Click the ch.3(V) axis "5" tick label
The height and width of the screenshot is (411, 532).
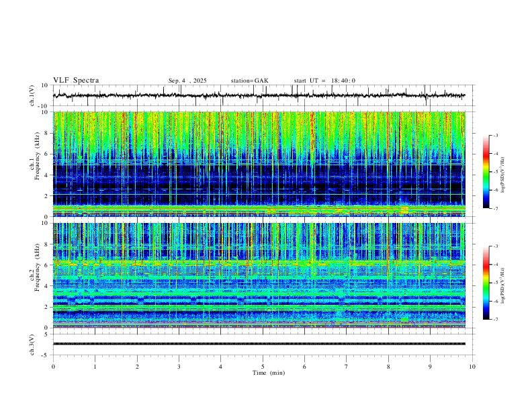coord(46,334)
